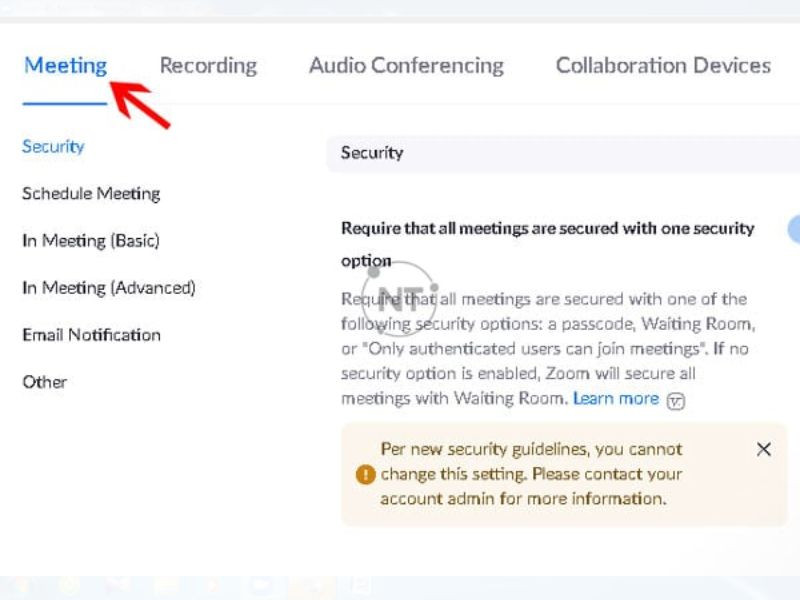Switch to the Meeting tab

(65, 66)
